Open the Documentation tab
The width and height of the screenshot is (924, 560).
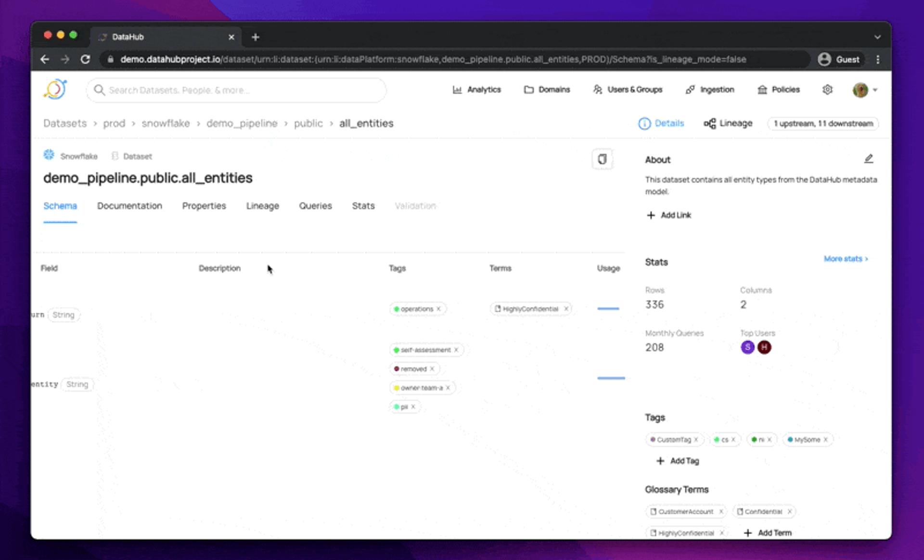pos(129,206)
